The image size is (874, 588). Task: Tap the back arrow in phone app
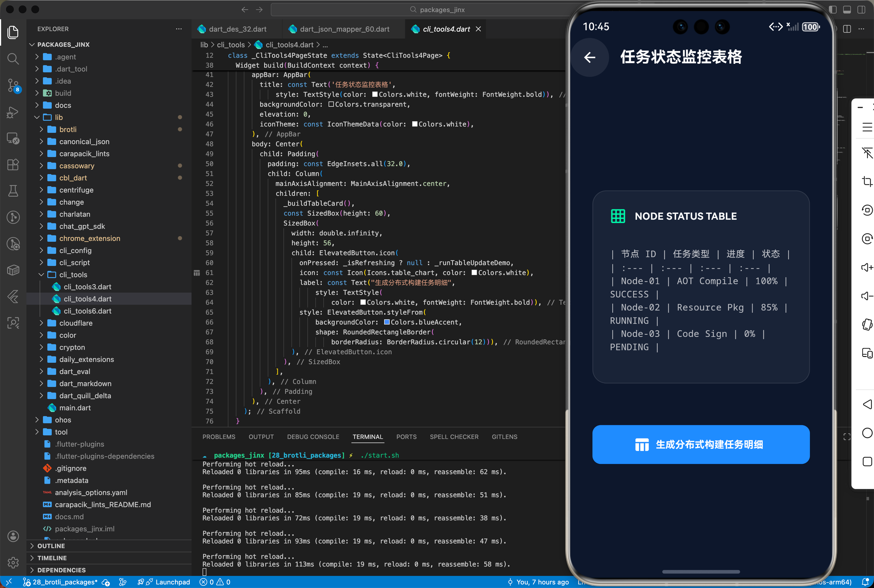(x=590, y=57)
